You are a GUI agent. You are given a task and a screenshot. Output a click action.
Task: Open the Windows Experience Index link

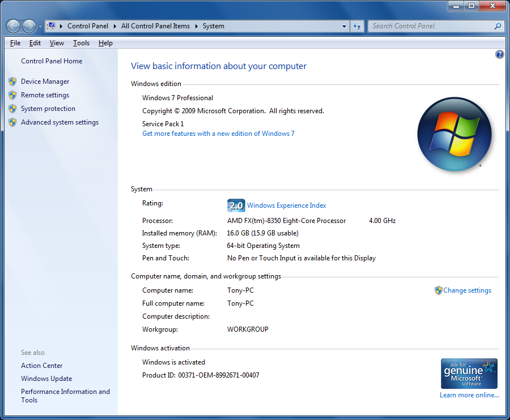click(287, 205)
